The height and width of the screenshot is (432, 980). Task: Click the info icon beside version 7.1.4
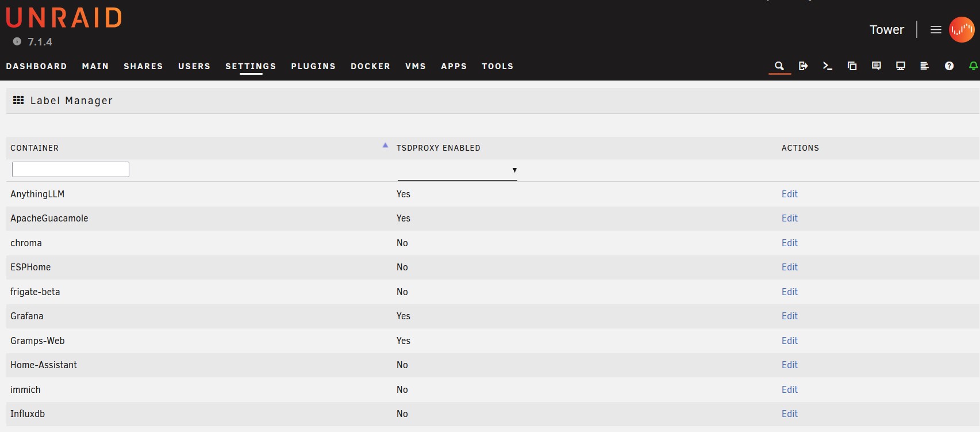(x=17, y=41)
